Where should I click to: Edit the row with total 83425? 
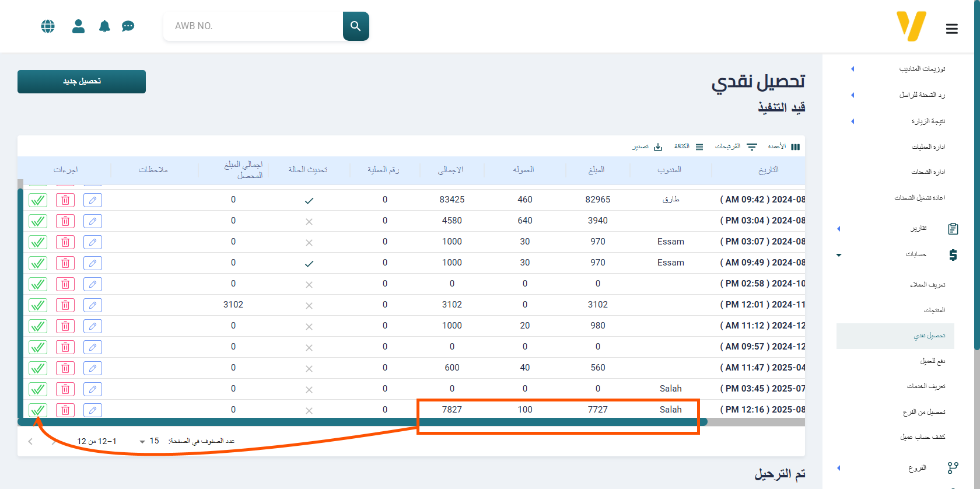[92, 200]
